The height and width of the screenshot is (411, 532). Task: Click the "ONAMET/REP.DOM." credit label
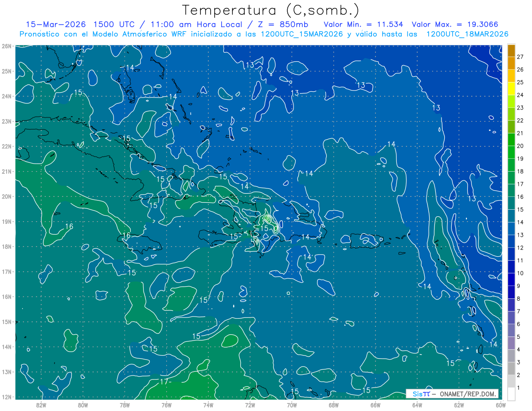(x=468, y=394)
